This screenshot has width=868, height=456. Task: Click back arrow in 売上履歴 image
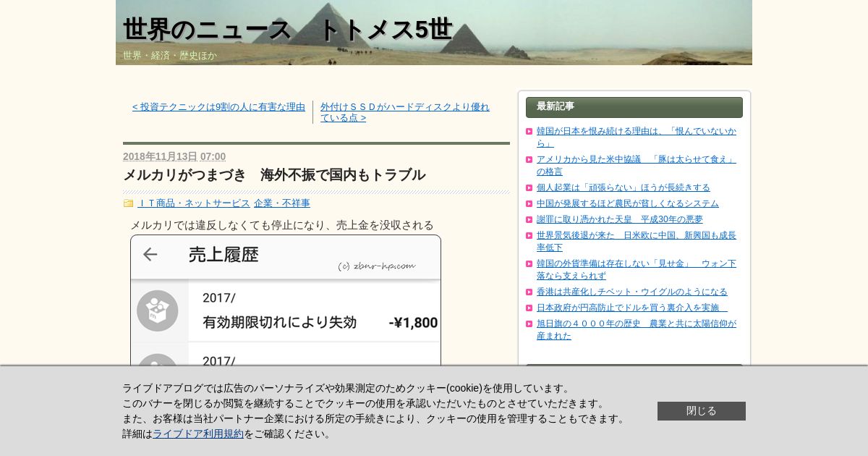pyautogui.click(x=150, y=254)
